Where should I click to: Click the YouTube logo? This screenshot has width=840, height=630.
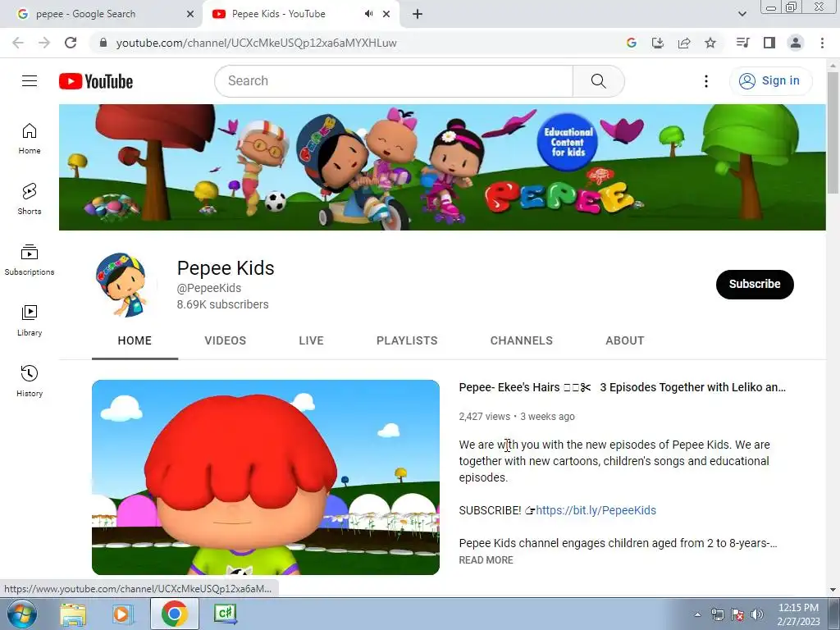(x=96, y=81)
